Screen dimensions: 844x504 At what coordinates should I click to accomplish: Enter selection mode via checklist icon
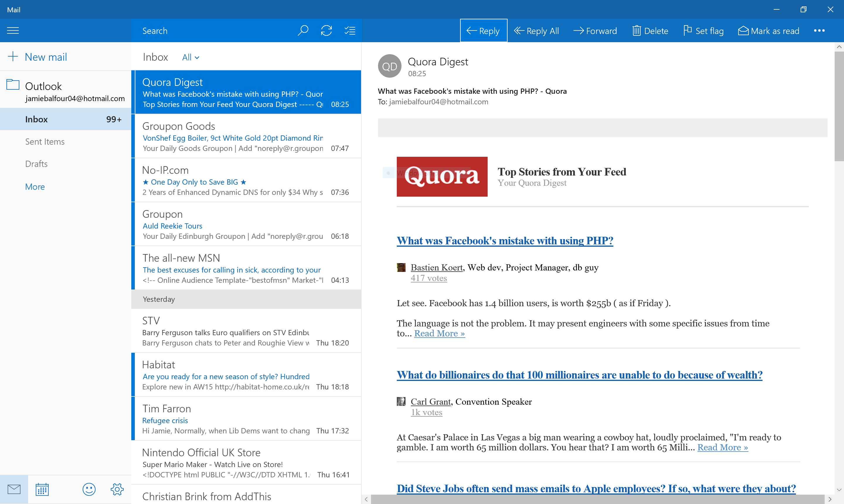click(x=350, y=30)
